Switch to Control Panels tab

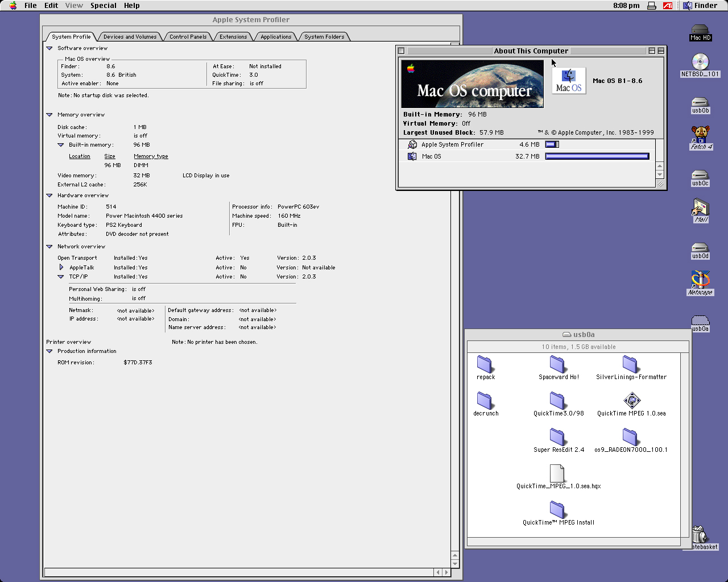[188, 37]
